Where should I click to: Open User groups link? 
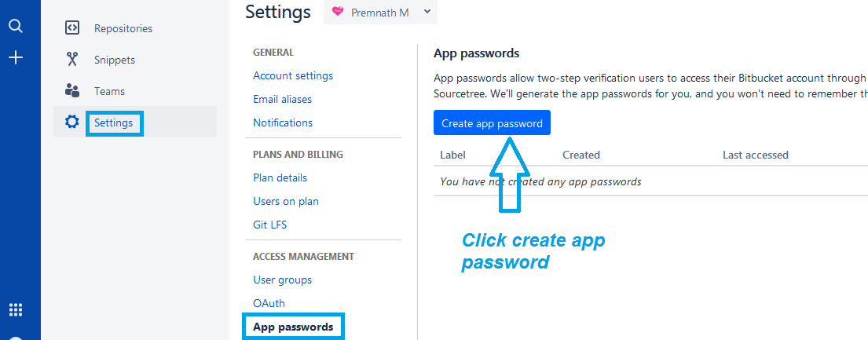click(x=282, y=280)
